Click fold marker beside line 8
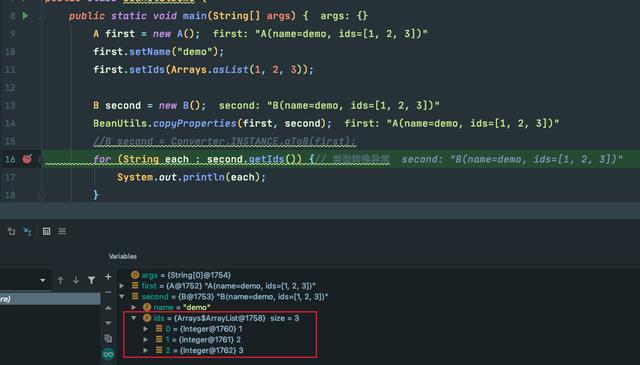 tap(42, 16)
